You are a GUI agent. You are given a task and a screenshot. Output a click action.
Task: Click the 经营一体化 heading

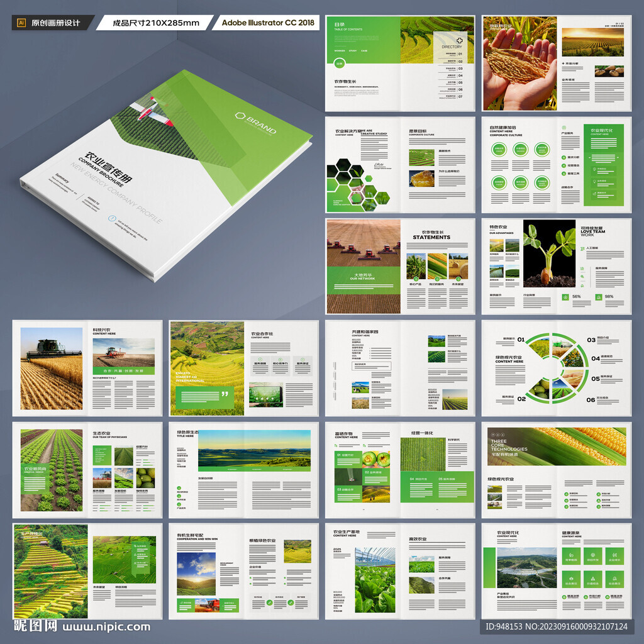422,433
